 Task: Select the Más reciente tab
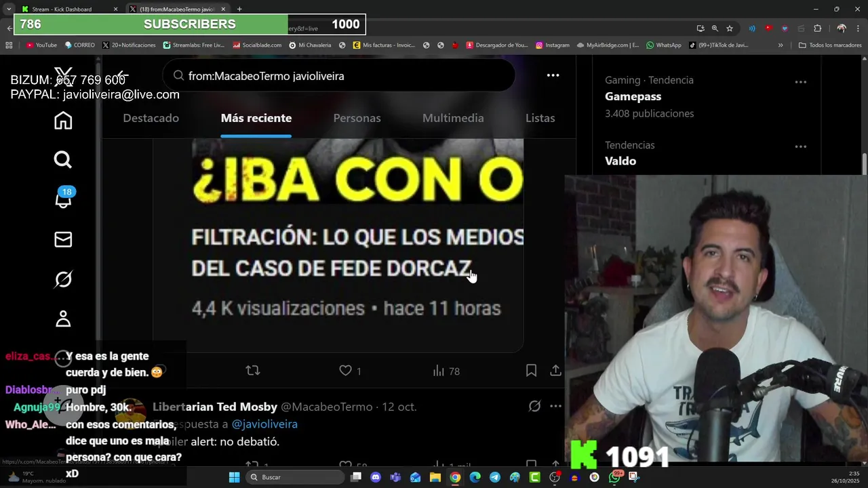[256, 118]
